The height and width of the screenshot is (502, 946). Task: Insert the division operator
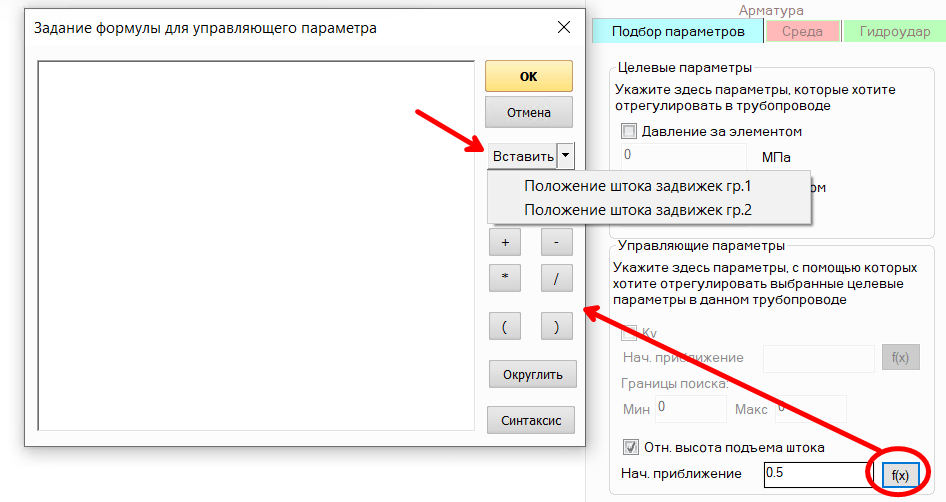pyautogui.click(x=556, y=278)
